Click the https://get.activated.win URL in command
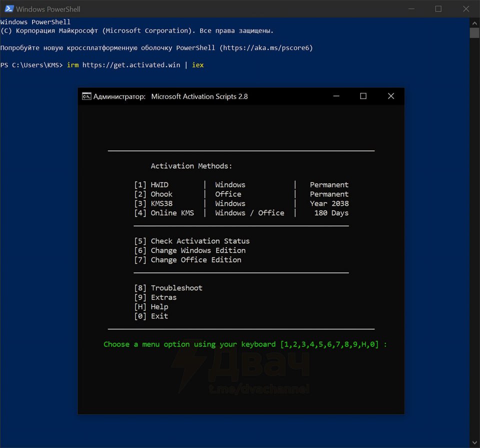The height and width of the screenshot is (448, 480). [131, 65]
